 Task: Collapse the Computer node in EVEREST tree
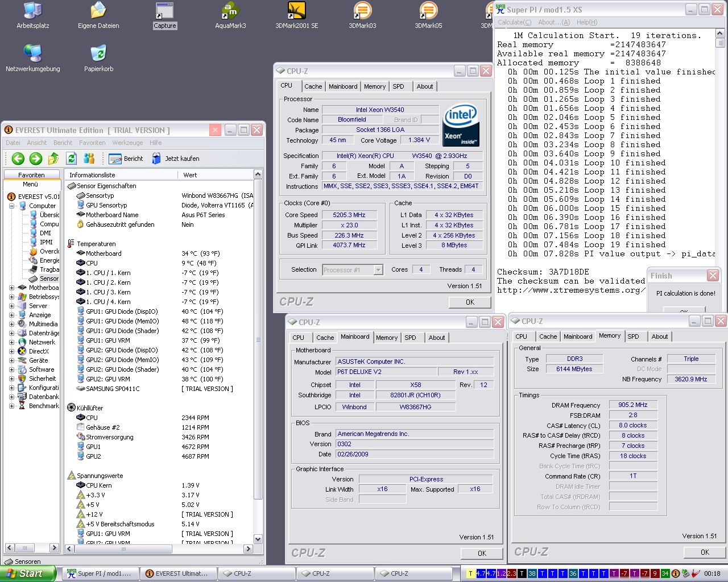(11, 206)
